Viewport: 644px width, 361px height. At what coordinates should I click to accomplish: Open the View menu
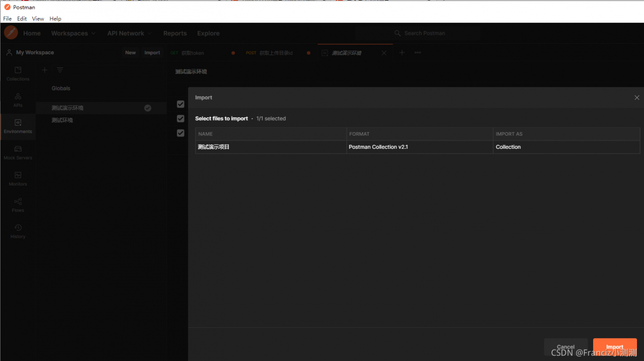tap(38, 19)
